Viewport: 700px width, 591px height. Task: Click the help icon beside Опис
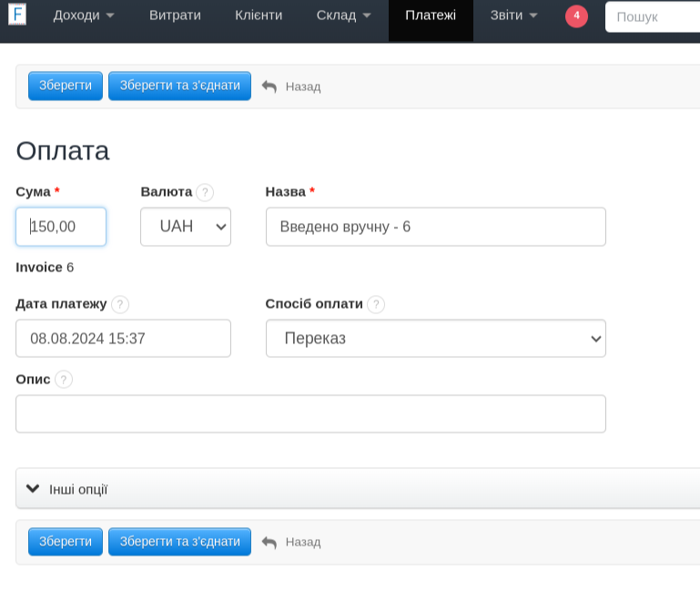tap(63, 380)
